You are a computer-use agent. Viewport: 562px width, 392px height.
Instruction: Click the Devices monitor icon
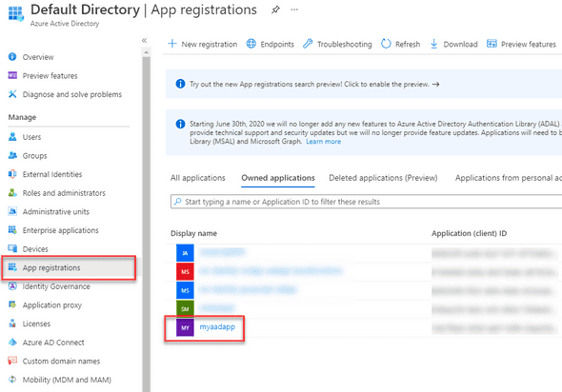click(x=12, y=248)
